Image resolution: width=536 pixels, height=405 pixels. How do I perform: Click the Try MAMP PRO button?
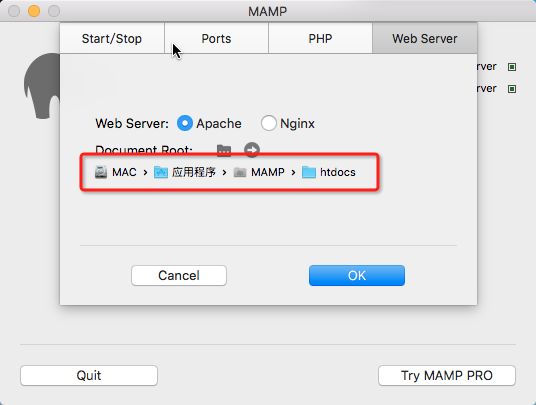click(447, 375)
